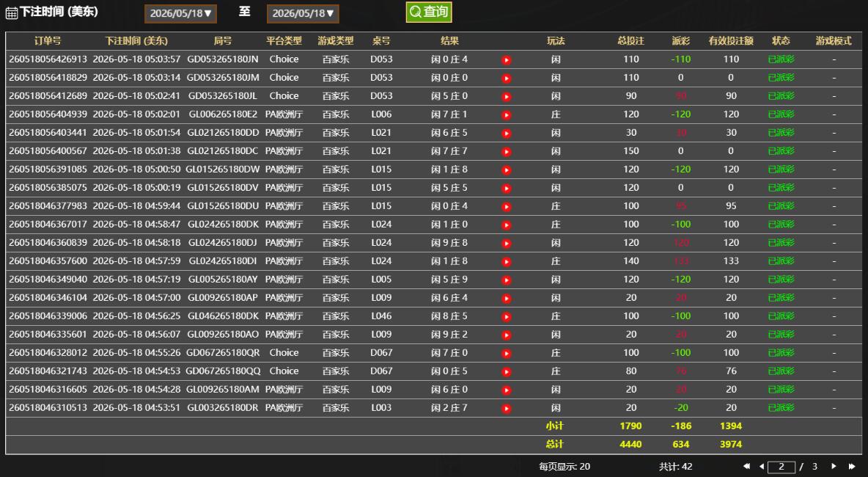Click the 总计 grand total label
This screenshot has width=868, height=477.
click(555, 444)
